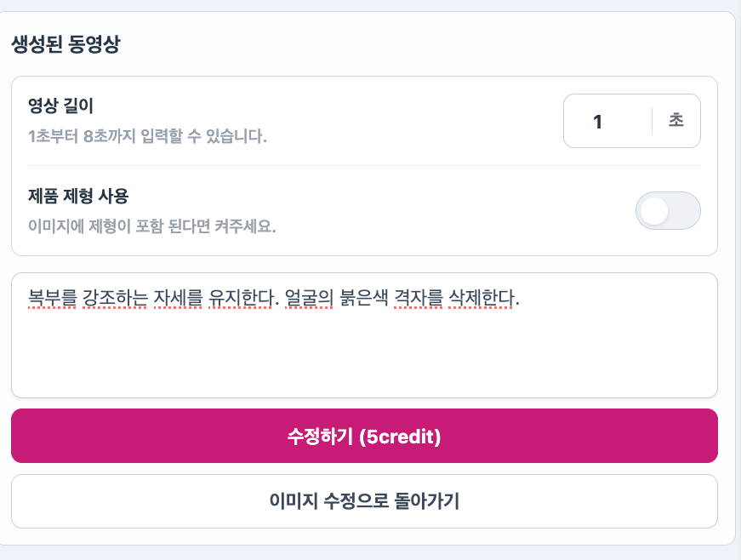The width and height of the screenshot is (741, 560).
Task: Place the cursor on the word 삭제한다 in the prompt
Action: click(481, 298)
